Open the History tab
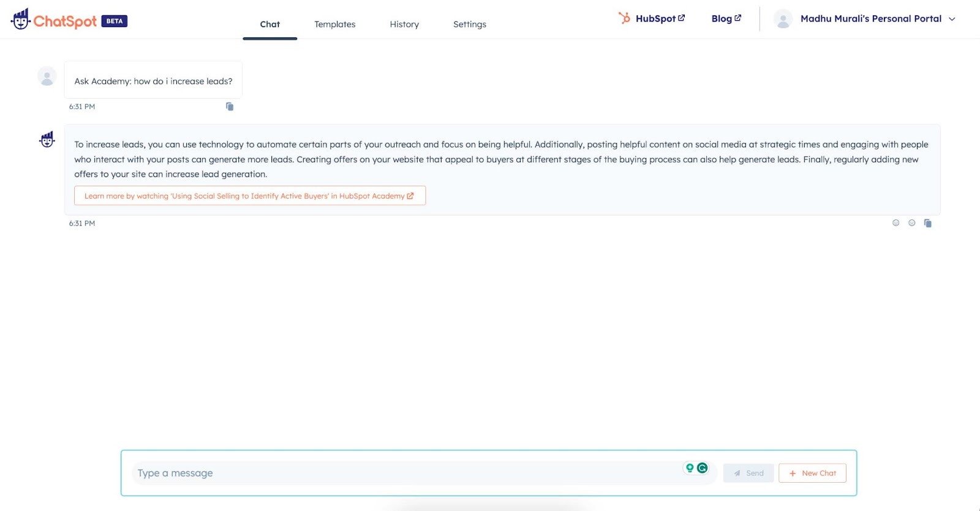The width and height of the screenshot is (980, 511). (x=404, y=25)
